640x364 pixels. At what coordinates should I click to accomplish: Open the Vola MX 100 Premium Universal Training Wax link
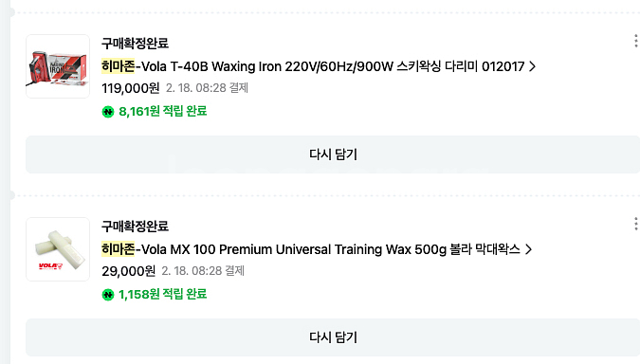point(311,249)
